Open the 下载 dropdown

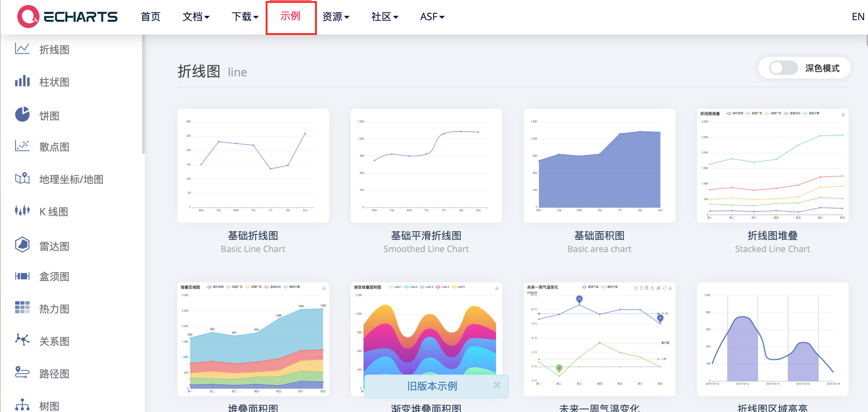click(245, 17)
